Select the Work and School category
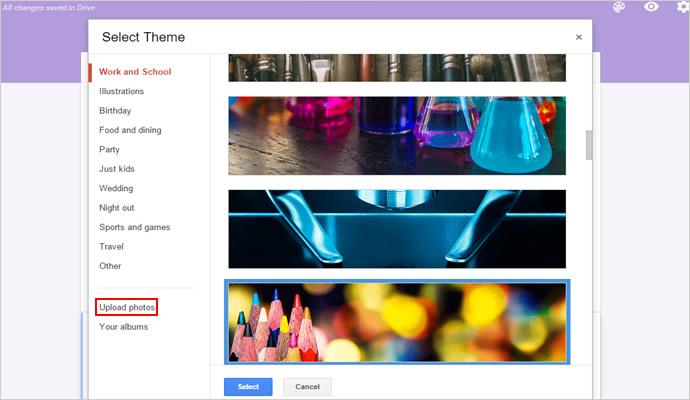The image size is (690, 400). [135, 72]
